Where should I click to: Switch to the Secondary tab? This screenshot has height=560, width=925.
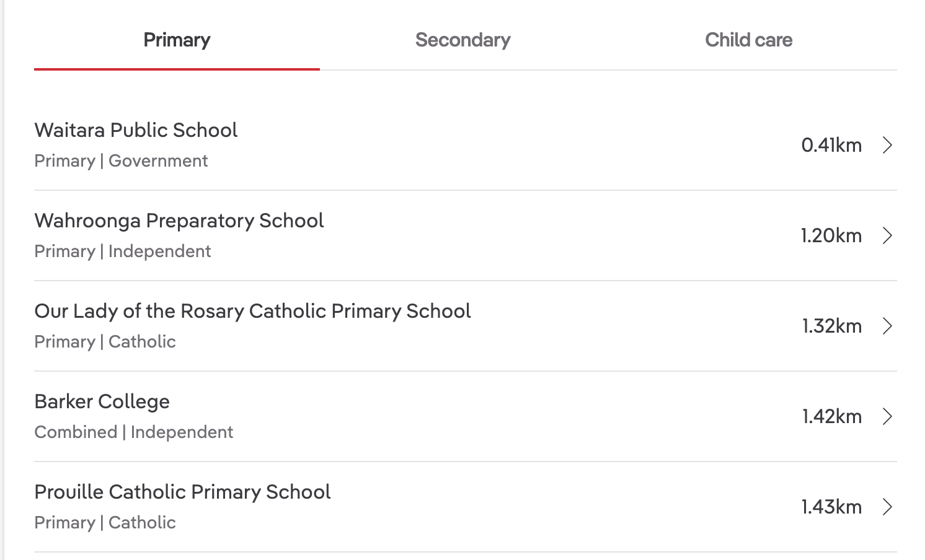pyautogui.click(x=462, y=40)
